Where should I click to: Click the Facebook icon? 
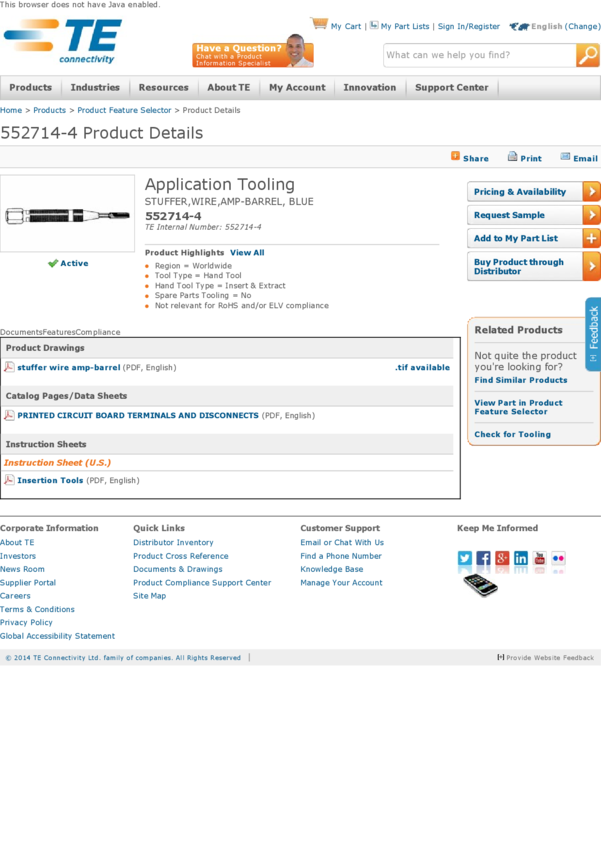point(483,558)
